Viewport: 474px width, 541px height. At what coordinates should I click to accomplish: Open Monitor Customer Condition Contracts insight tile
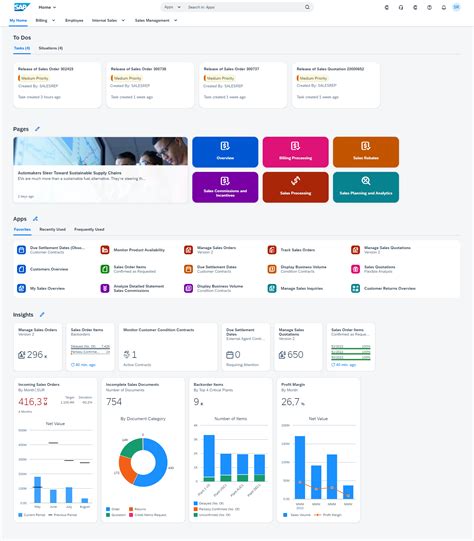click(168, 347)
